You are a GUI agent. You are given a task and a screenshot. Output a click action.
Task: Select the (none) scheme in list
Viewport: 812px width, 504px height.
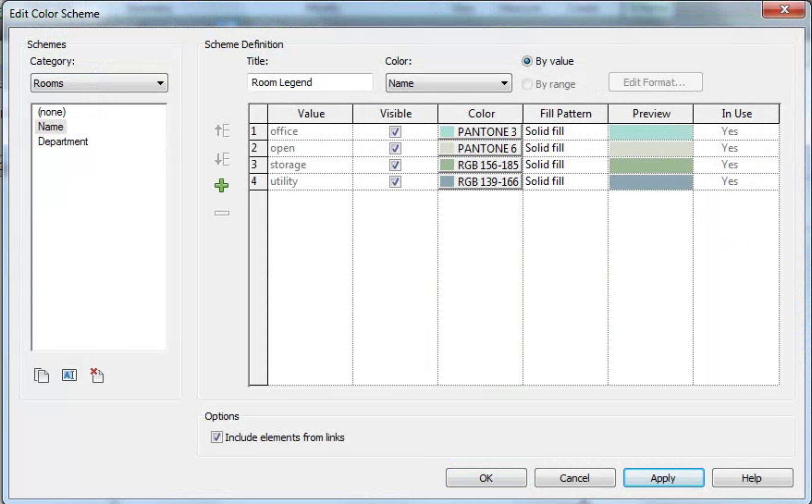tap(52, 112)
